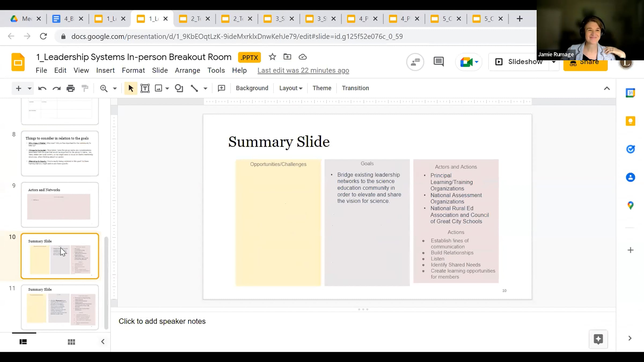Open the Arrange menu
This screenshot has height=362, width=644.
click(x=187, y=70)
